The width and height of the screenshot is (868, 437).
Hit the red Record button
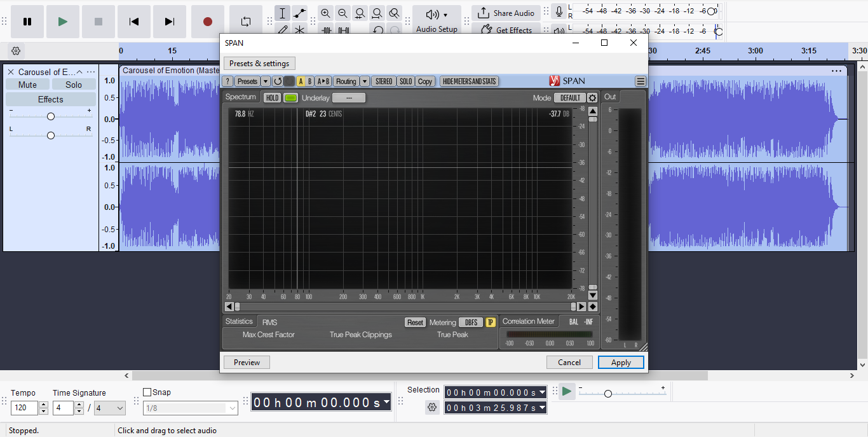point(208,22)
